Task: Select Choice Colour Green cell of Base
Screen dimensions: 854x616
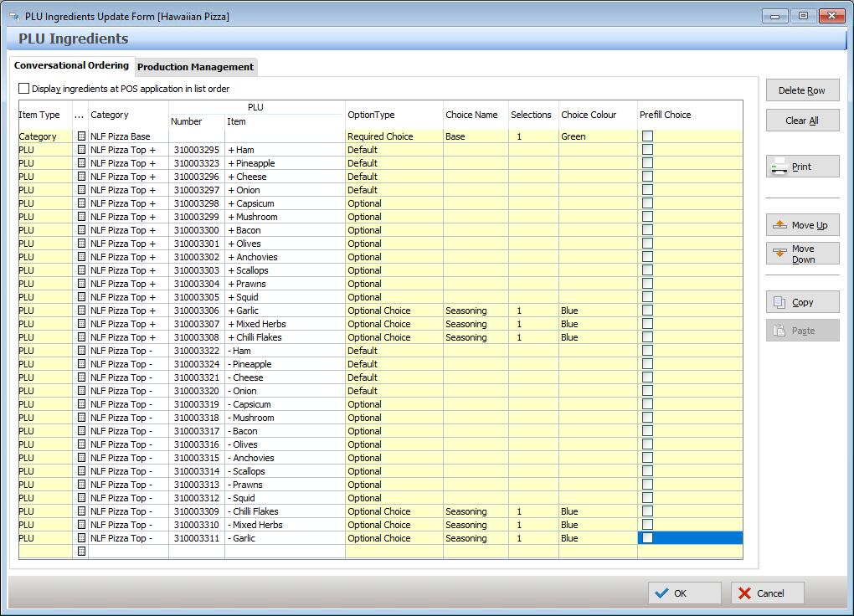Action: click(597, 136)
